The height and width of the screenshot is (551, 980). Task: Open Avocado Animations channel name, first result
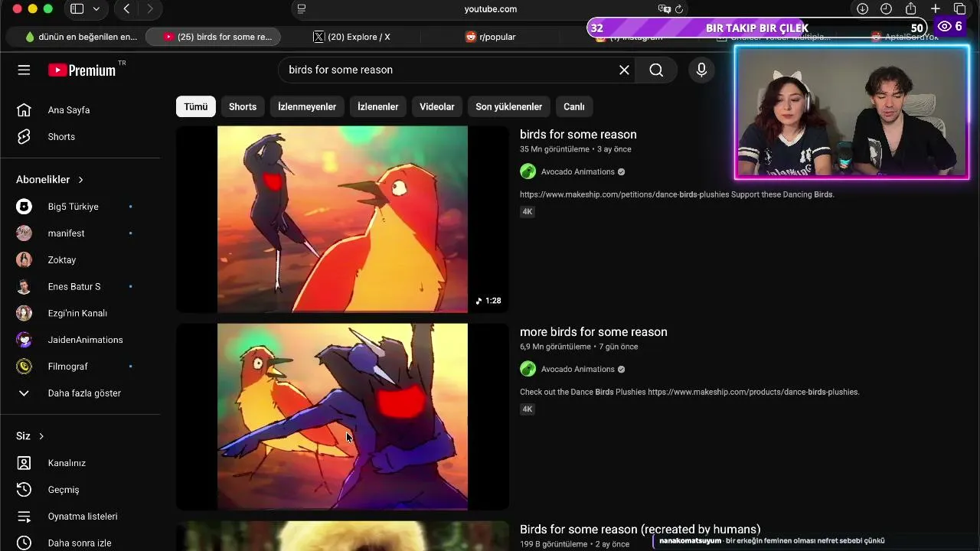click(578, 172)
